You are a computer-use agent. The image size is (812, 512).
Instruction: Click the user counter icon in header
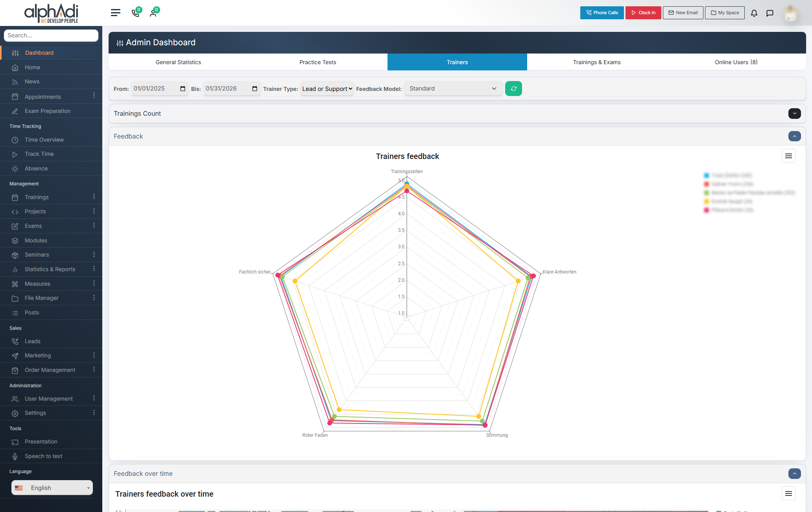pyautogui.click(x=153, y=13)
